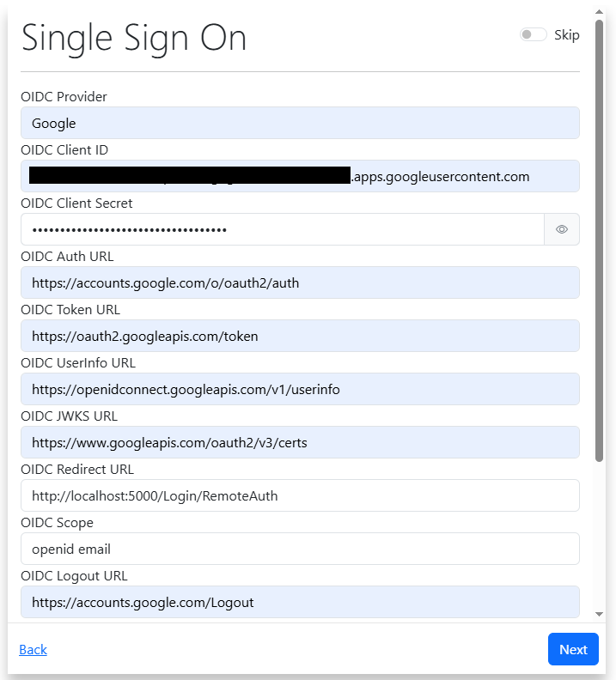Click the OIDC Client Secret label

point(76,203)
